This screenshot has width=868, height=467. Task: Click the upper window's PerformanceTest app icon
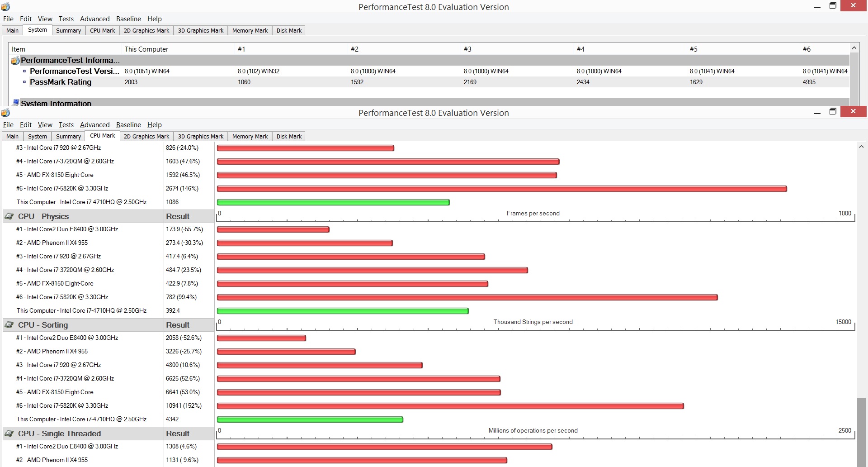pyautogui.click(x=5, y=6)
